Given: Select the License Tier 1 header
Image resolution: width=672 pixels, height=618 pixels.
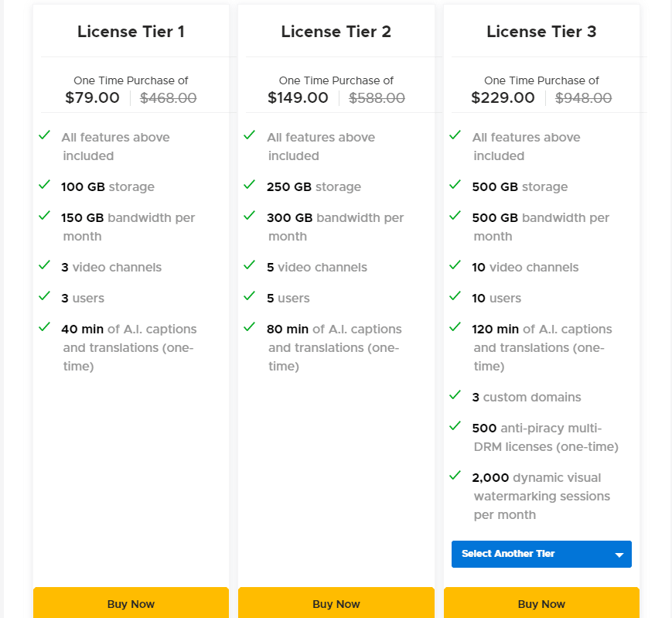Looking at the screenshot, I should 131,32.
